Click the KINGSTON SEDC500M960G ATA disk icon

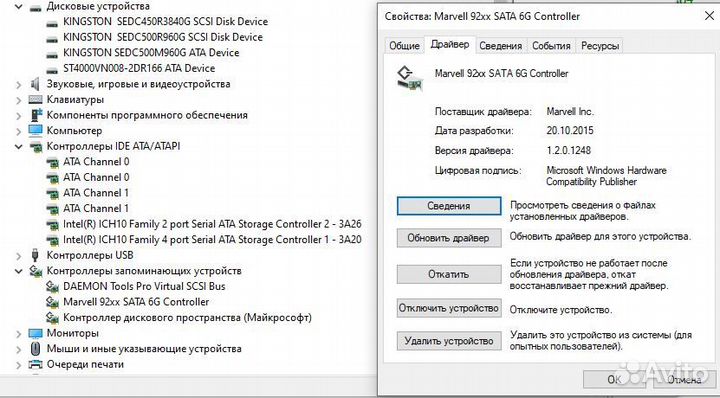[52, 54]
